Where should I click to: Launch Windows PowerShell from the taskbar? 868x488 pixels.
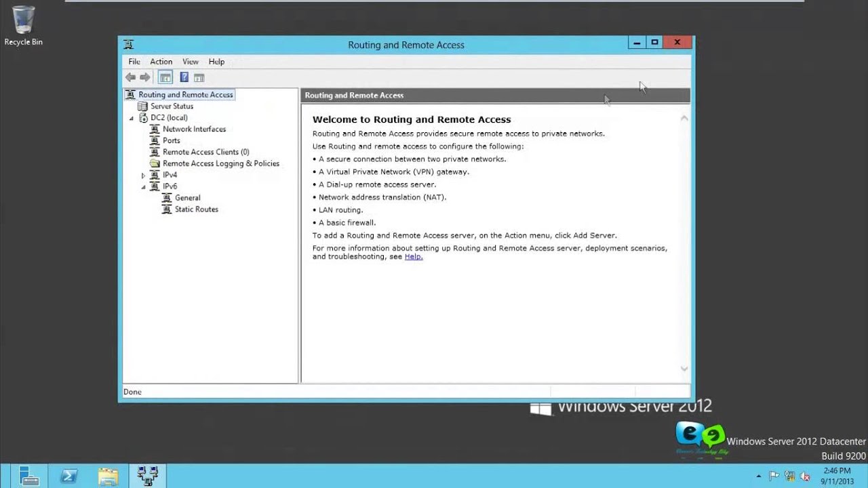[68, 476]
